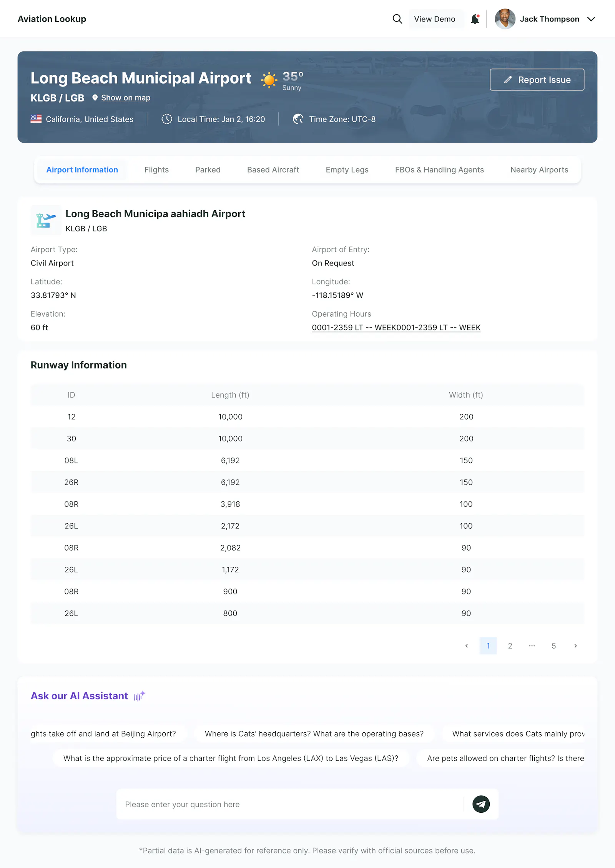615x868 pixels.
Task: Click the On Request entry value
Action: [x=333, y=263]
